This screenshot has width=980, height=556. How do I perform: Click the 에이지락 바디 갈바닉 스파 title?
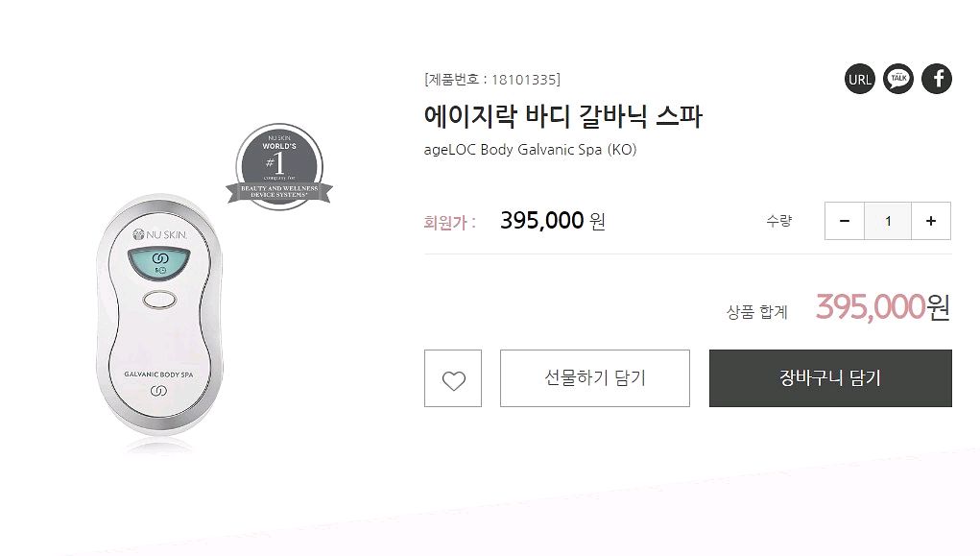(563, 117)
